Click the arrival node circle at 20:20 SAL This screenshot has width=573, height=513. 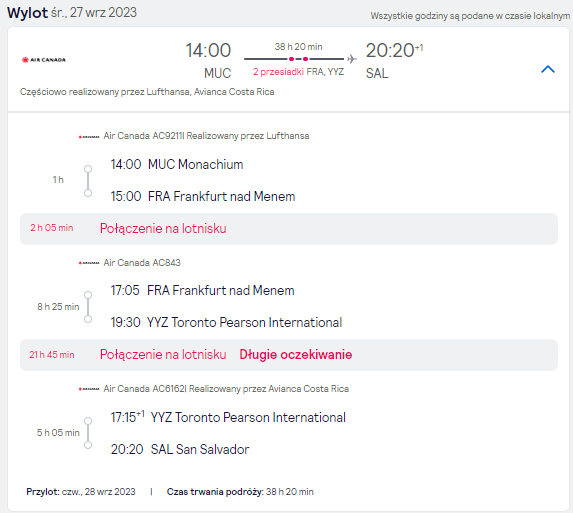(88, 445)
